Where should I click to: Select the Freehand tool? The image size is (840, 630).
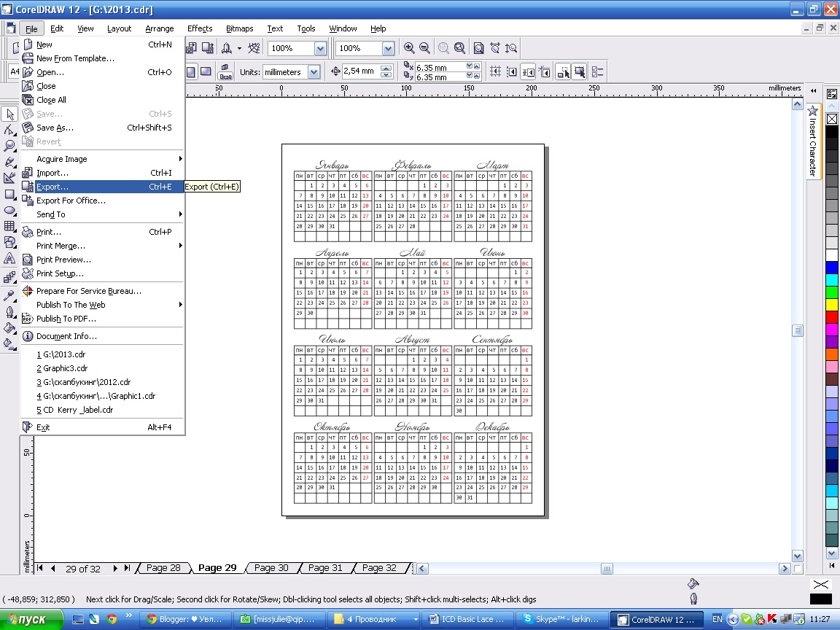tap(9, 162)
